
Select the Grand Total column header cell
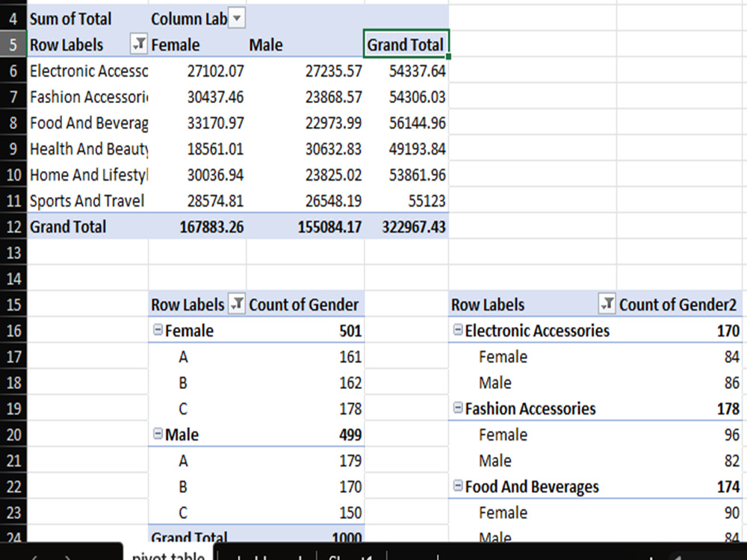coord(406,44)
